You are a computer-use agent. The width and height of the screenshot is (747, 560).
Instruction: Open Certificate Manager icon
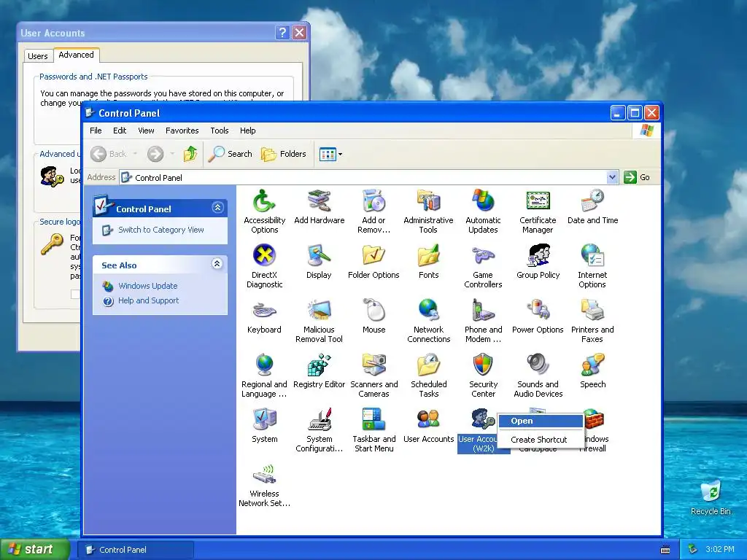click(538, 211)
